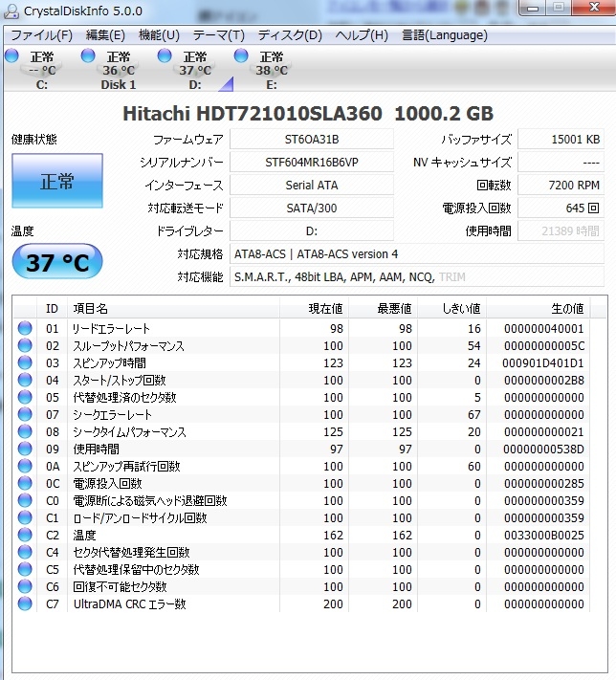Select the 回復不可能セクタ数 row name
This screenshot has height=680, width=616.
[120, 587]
